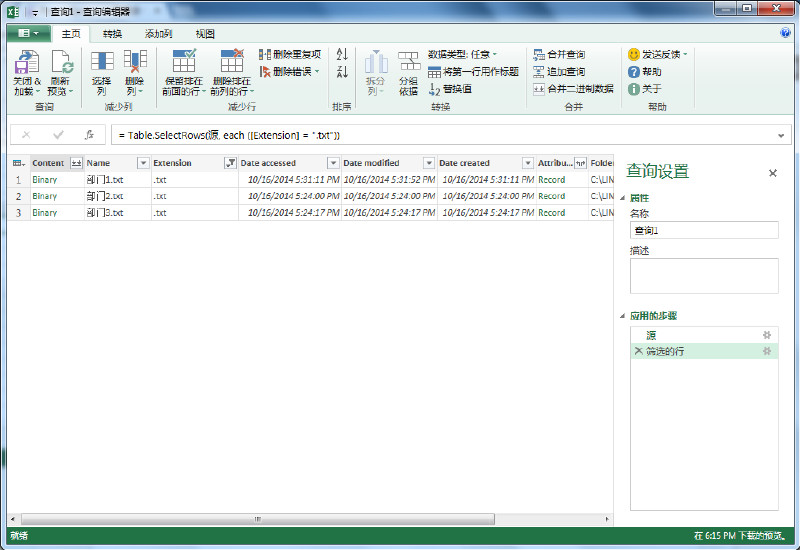Click Remove Top Rows (删除排在前列的行) icon

(232, 61)
